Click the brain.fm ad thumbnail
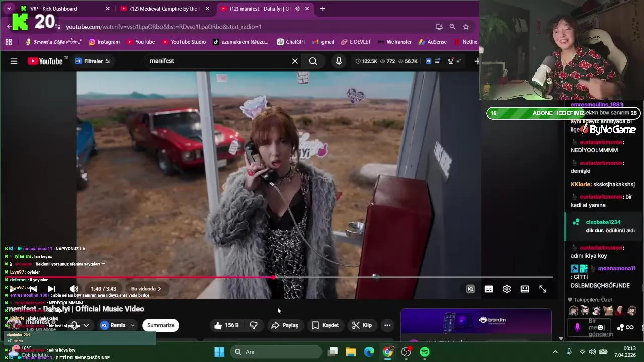 [476, 321]
